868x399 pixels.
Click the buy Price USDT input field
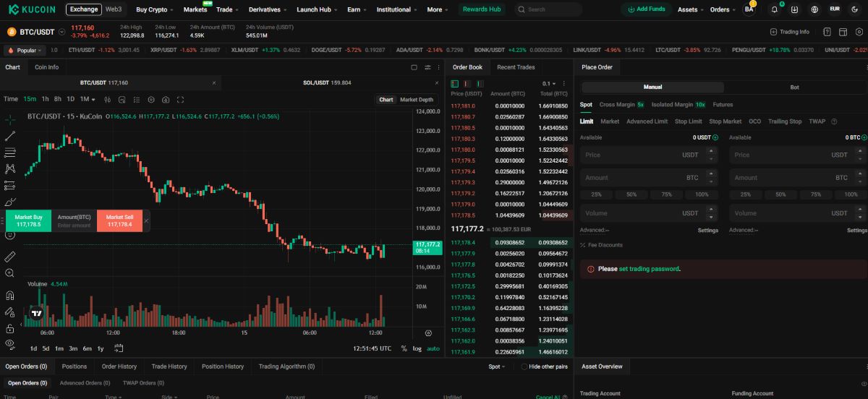click(649, 155)
